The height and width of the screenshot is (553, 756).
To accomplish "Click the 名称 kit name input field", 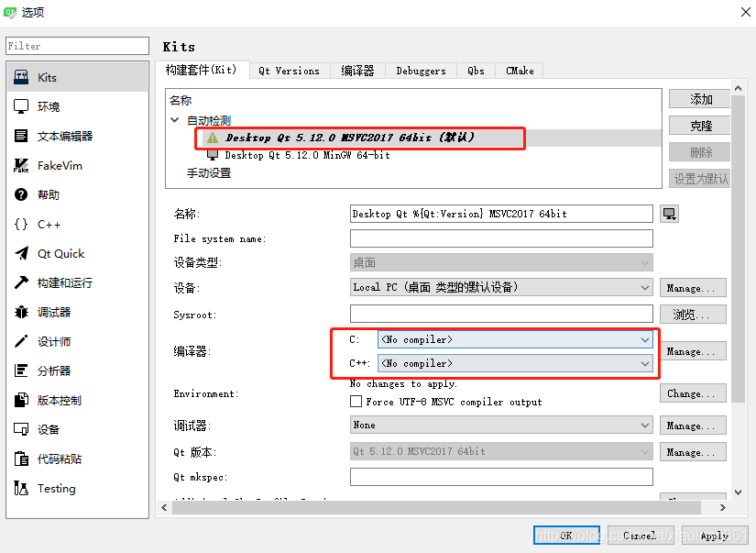I will tap(501, 214).
